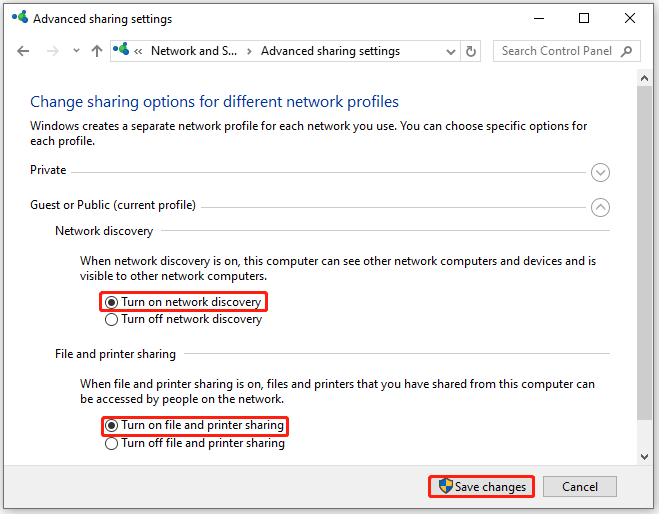
Task: Click the Up one level arrow
Action: pyautogui.click(x=96, y=51)
